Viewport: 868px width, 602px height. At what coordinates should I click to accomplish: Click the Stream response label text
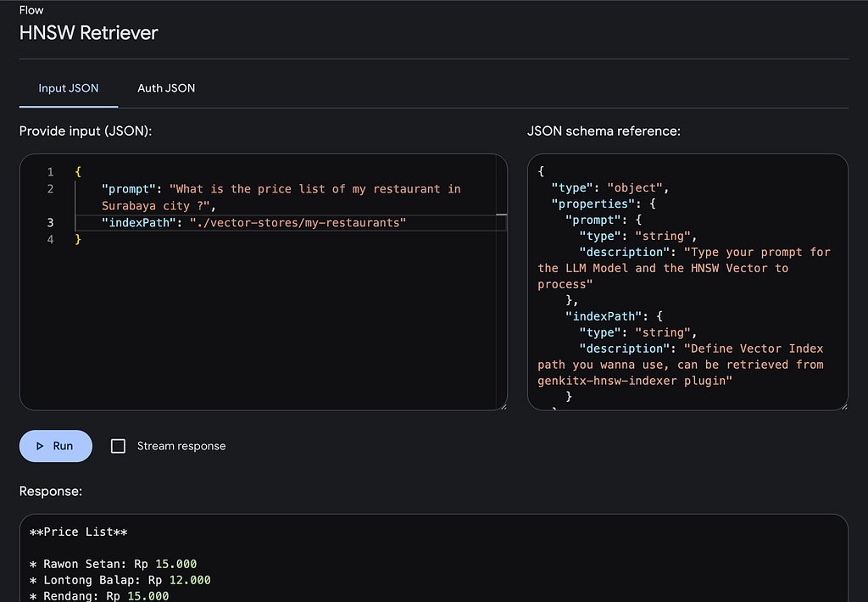pos(181,446)
